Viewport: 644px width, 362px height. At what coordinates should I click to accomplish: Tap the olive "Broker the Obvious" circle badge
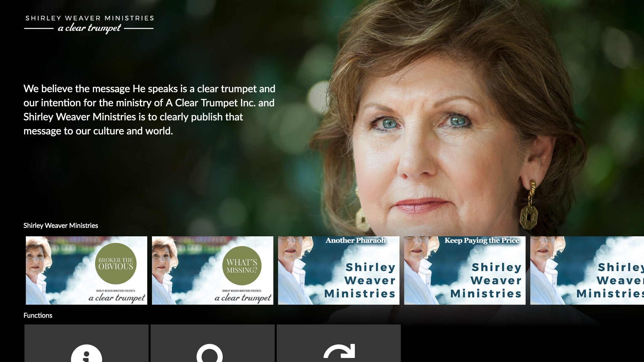116,263
